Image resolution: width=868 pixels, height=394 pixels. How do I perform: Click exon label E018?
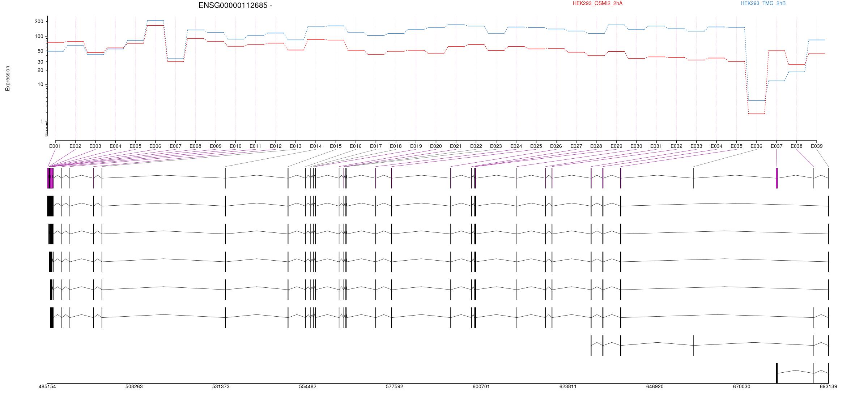pos(396,146)
